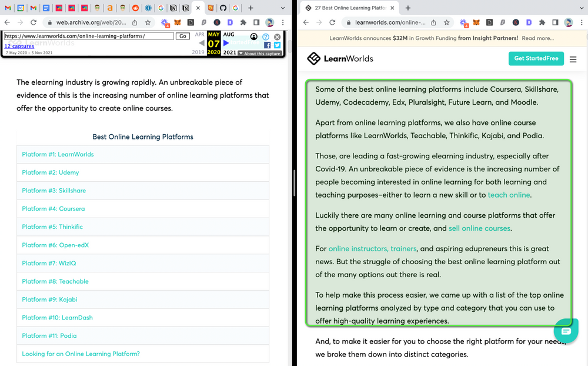Image resolution: width=588 pixels, height=366 pixels.
Task: Open the 12 captures link
Action: pos(19,46)
